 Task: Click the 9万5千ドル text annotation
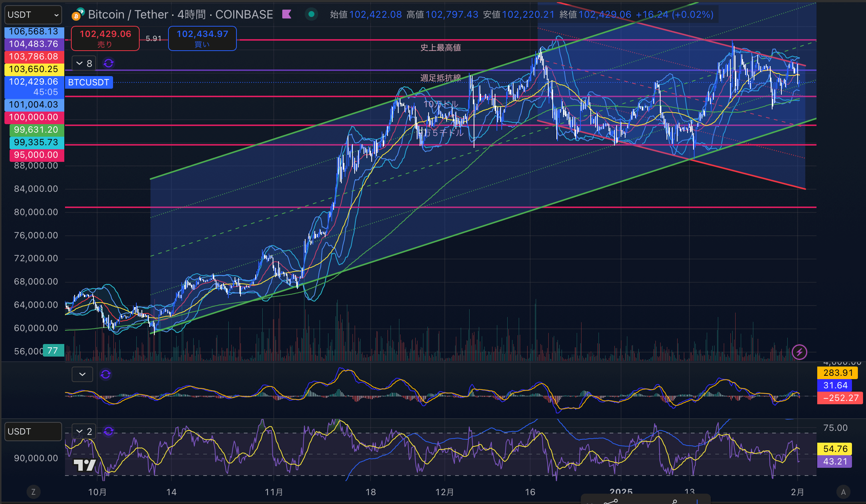point(440,133)
